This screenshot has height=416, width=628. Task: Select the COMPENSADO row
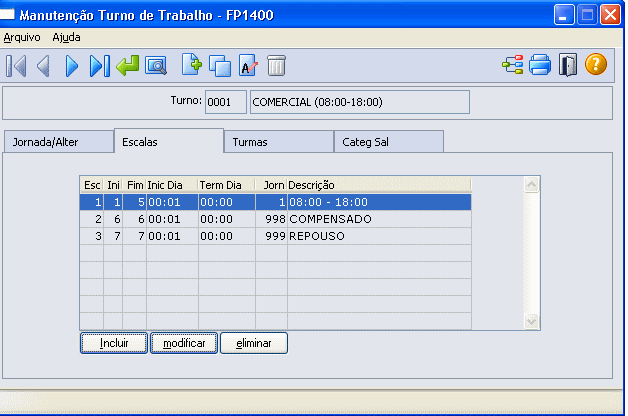[x=276, y=219]
